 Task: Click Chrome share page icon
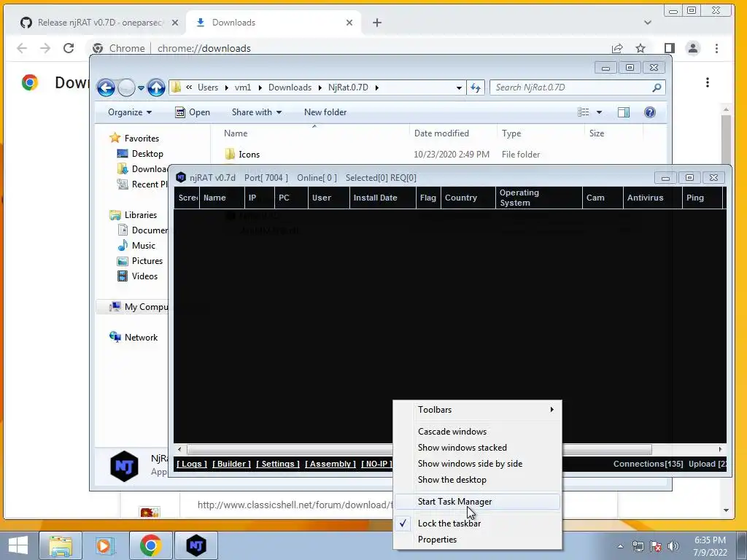point(617,48)
